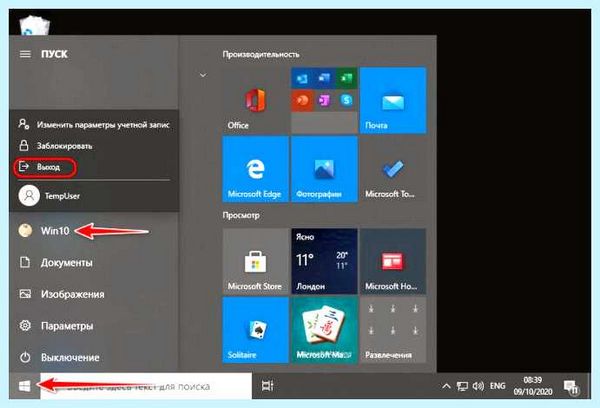Open the notification center icon
600x408 pixels.
click(572, 387)
